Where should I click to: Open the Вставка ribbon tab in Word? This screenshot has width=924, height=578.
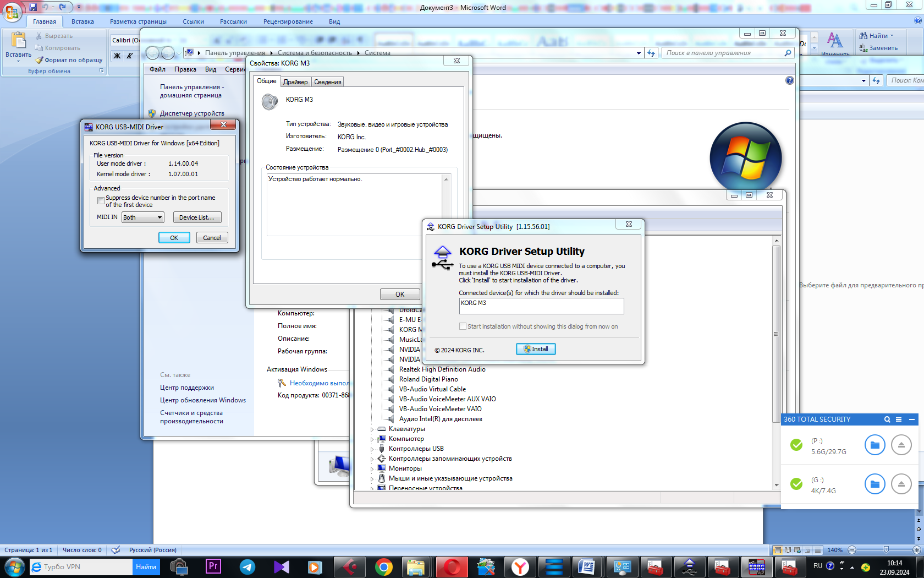(x=82, y=21)
